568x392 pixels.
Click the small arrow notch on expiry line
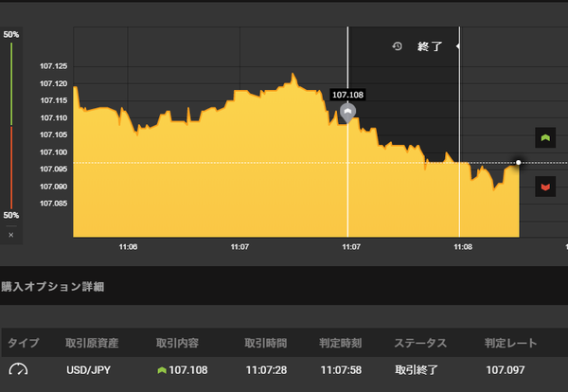point(457,46)
